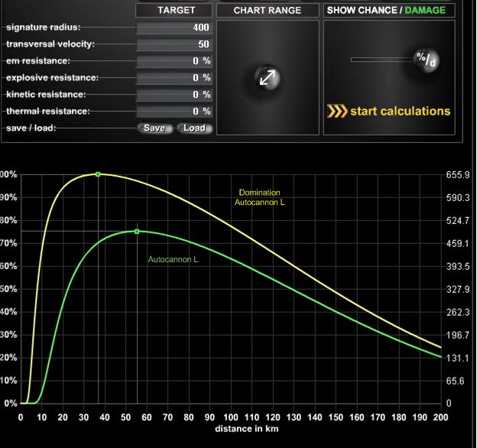The width and height of the screenshot is (477, 448).
Task: Edit the kinetic resistance field
Action: coord(174,95)
